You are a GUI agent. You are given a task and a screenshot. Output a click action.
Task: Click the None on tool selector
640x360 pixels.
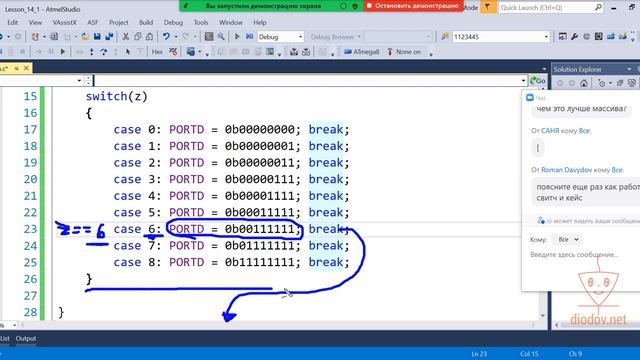point(404,52)
